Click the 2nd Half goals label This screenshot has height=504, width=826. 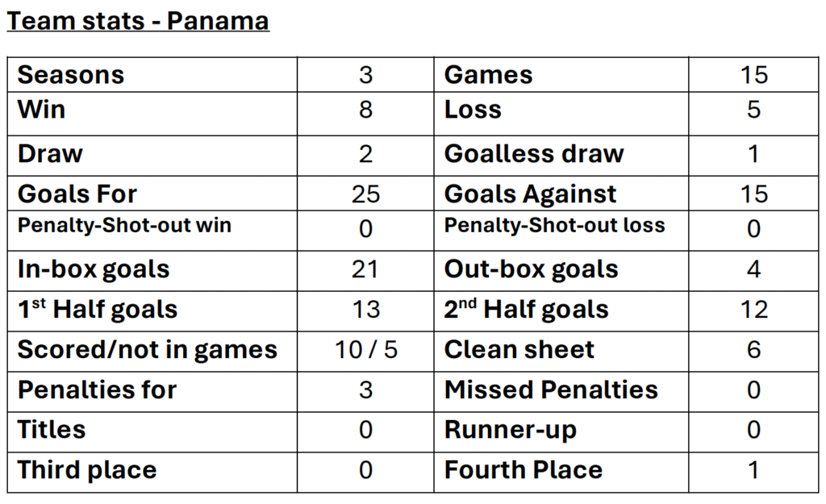[x=526, y=309]
